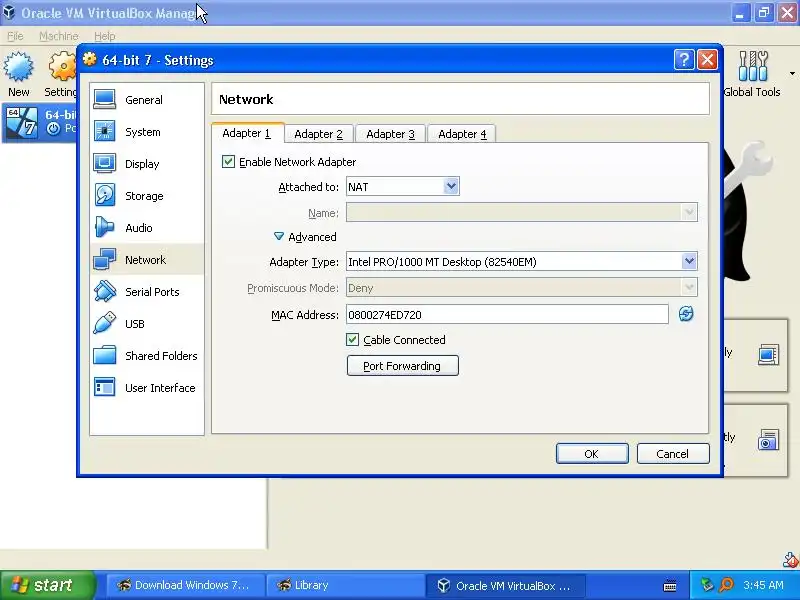The height and width of the screenshot is (600, 800).
Task: Generate a new random MAC address
Action: click(686, 314)
